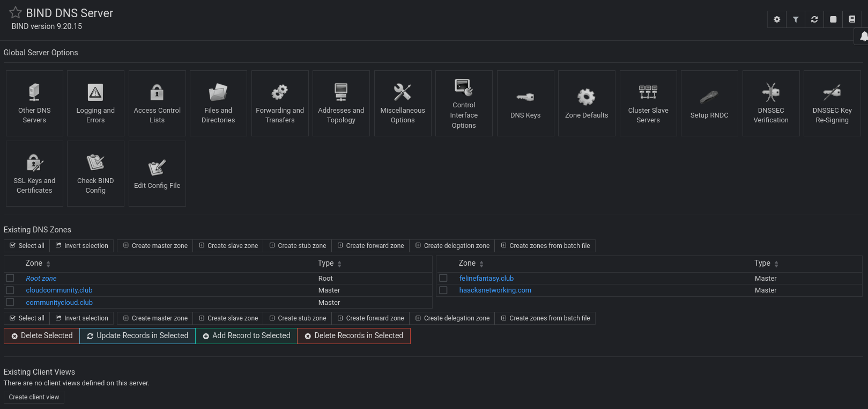
Task: Open Logging and Errors settings
Action: click(x=95, y=103)
